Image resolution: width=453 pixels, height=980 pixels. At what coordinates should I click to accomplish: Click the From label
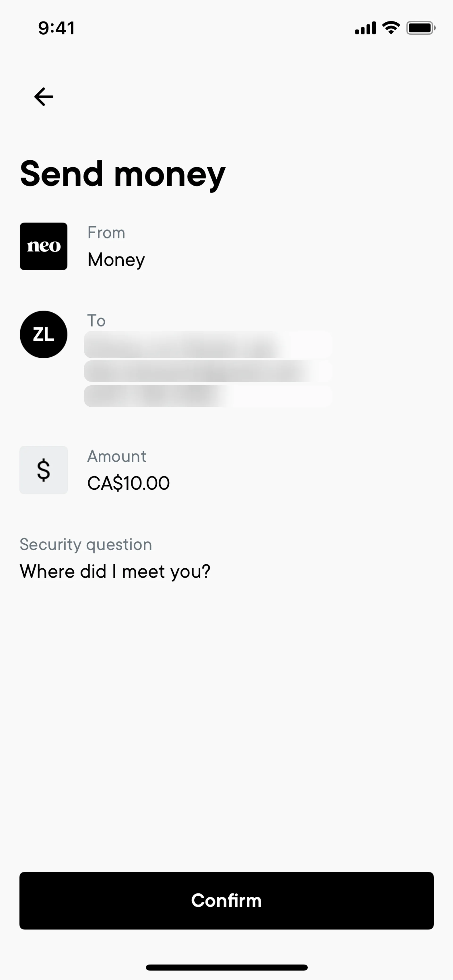click(x=106, y=233)
